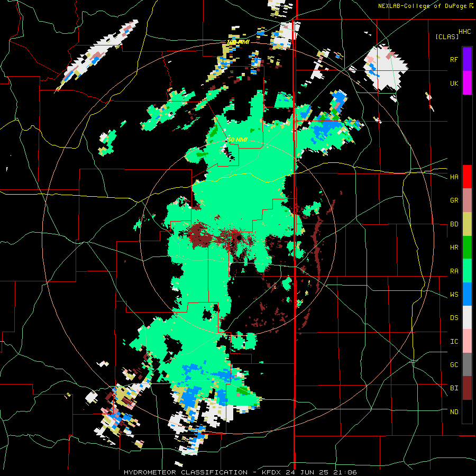Click the IC pink legend swatch
The width and height of the screenshot is (476, 476).
(x=467, y=341)
